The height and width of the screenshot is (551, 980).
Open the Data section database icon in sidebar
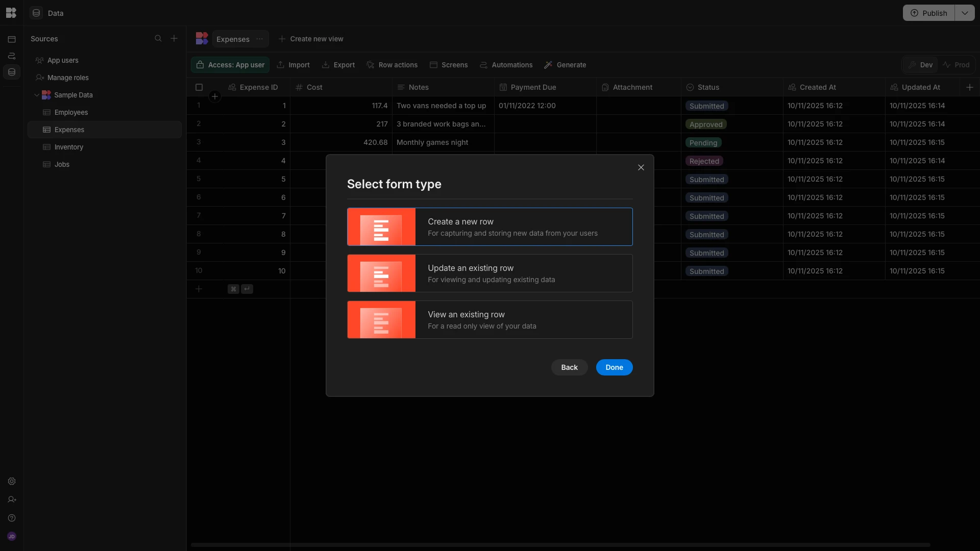tap(11, 72)
